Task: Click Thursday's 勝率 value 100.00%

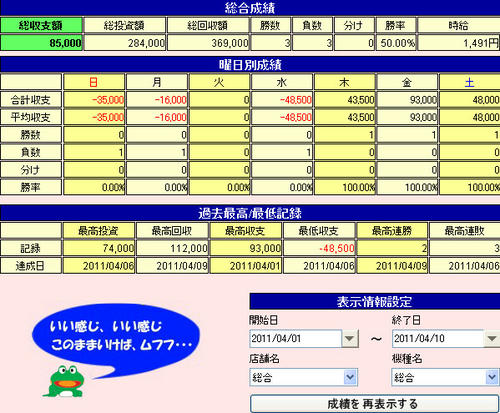Action: [345, 187]
